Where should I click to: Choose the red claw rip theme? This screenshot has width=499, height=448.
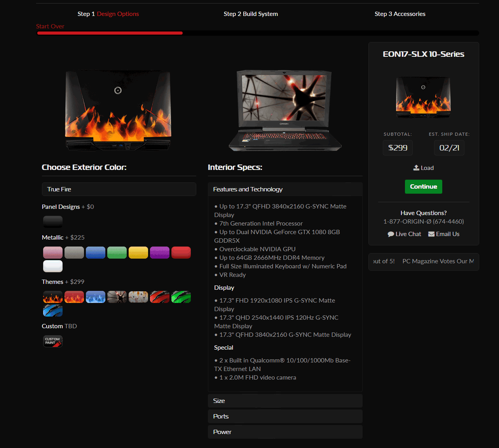pos(160,297)
